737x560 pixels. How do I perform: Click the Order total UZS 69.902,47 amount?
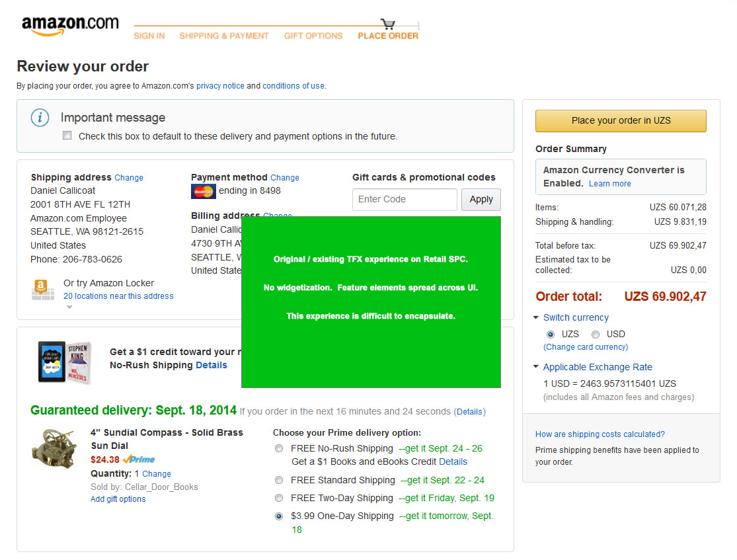[665, 297]
